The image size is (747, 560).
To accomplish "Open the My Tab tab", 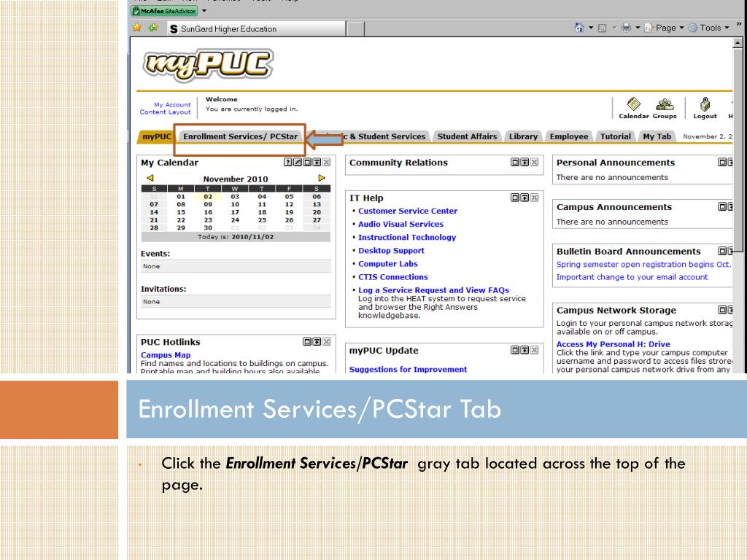I will [657, 136].
